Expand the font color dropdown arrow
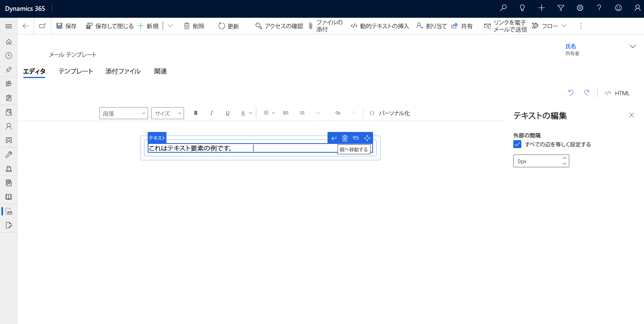This screenshot has width=644, height=324. click(x=250, y=113)
